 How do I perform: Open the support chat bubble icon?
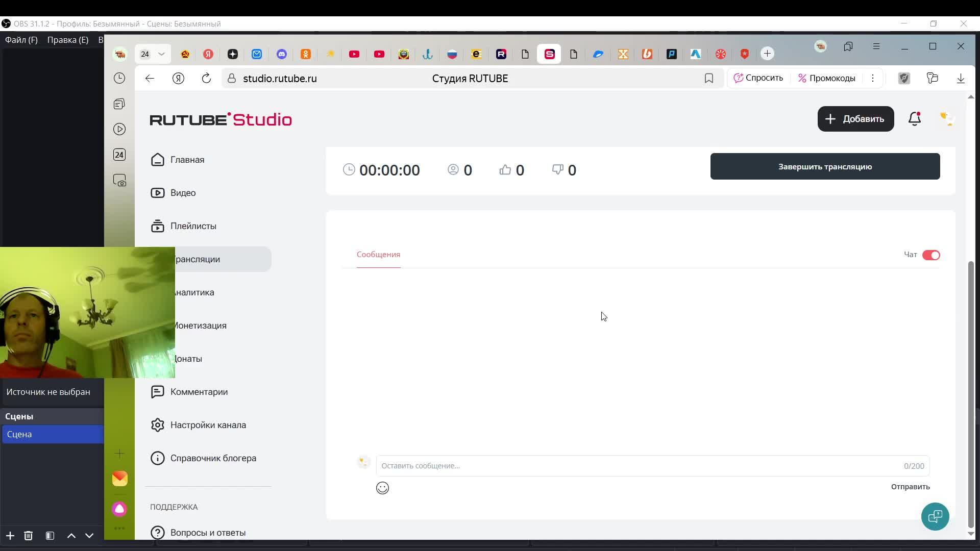click(x=935, y=516)
